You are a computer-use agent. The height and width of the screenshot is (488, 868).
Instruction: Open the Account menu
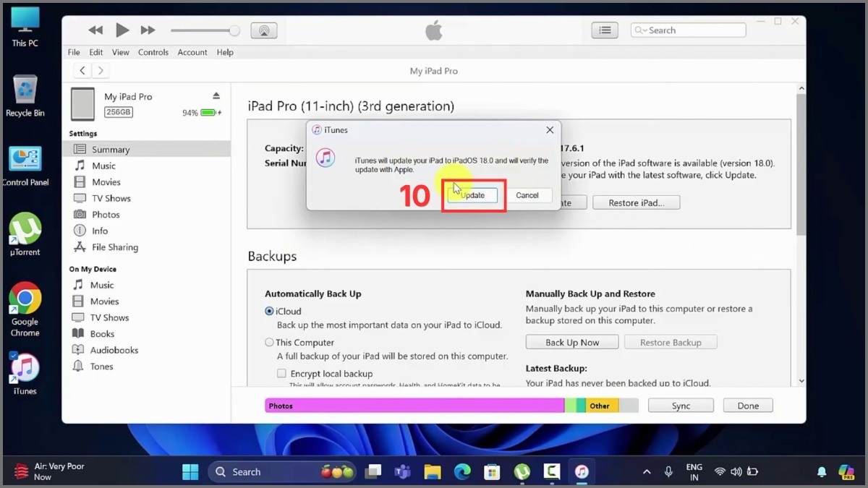click(192, 52)
